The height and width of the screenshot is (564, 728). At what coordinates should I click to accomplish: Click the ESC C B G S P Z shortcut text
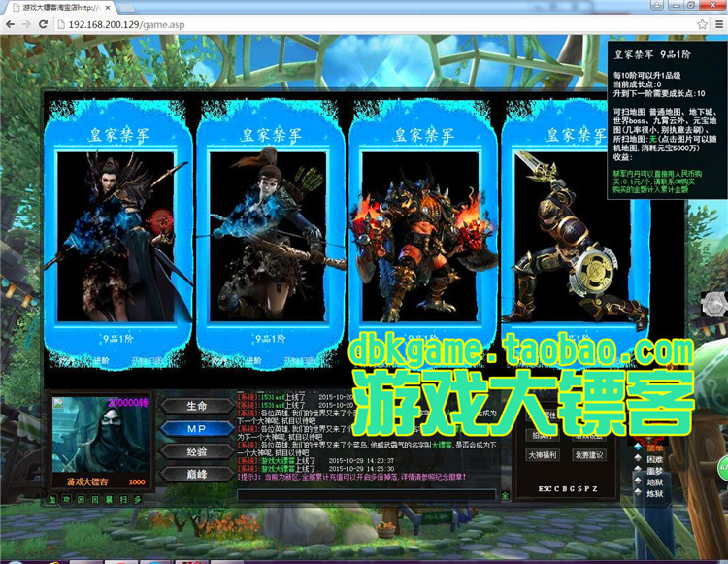point(568,489)
